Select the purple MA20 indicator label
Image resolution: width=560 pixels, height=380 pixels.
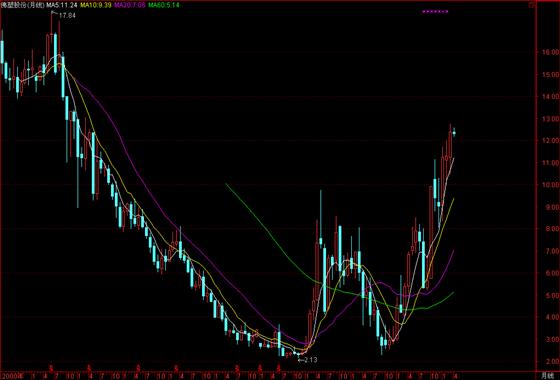(x=130, y=5)
